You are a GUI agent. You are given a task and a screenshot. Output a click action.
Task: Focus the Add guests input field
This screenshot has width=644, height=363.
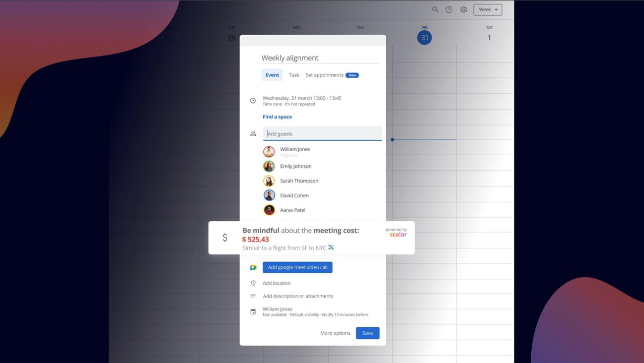tap(322, 134)
